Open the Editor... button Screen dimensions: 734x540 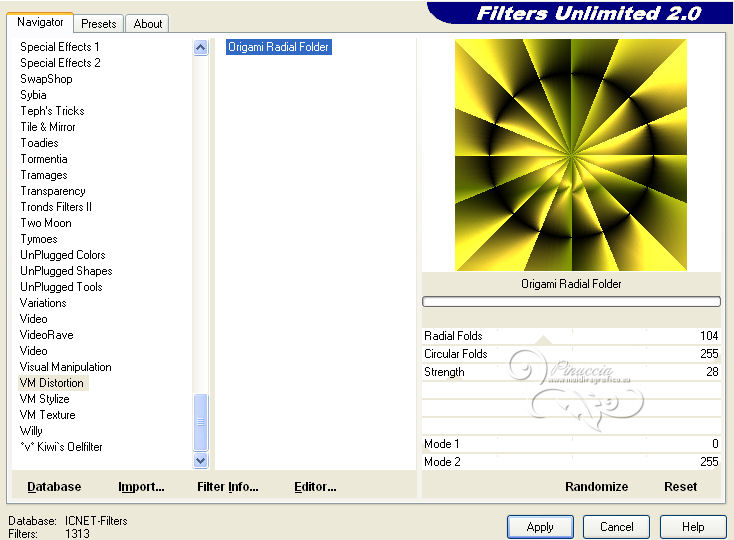[x=315, y=487]
